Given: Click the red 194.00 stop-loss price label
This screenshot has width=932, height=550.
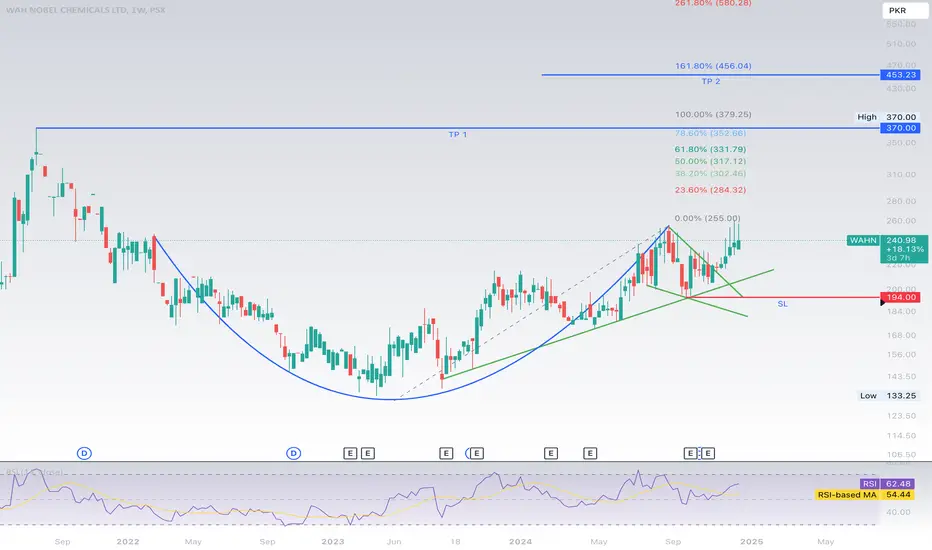Looking at the screenshot, I should point(900,297).
